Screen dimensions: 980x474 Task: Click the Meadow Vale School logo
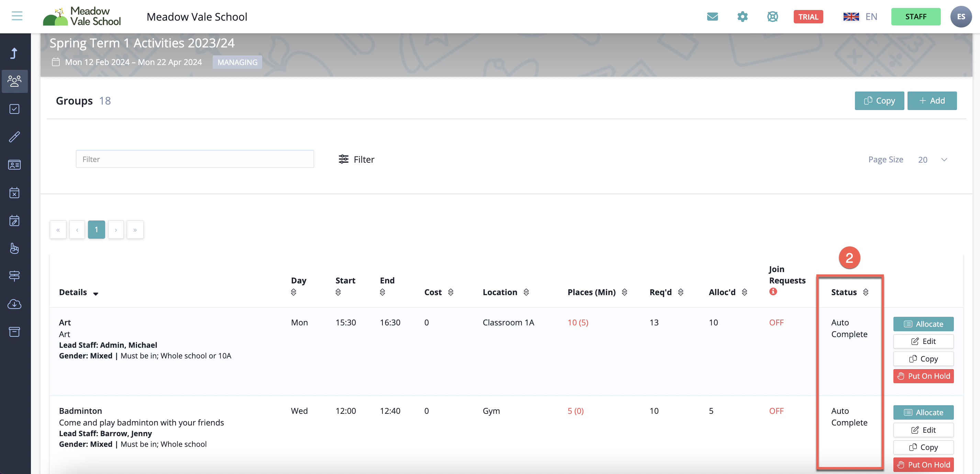tap(82, 17)
